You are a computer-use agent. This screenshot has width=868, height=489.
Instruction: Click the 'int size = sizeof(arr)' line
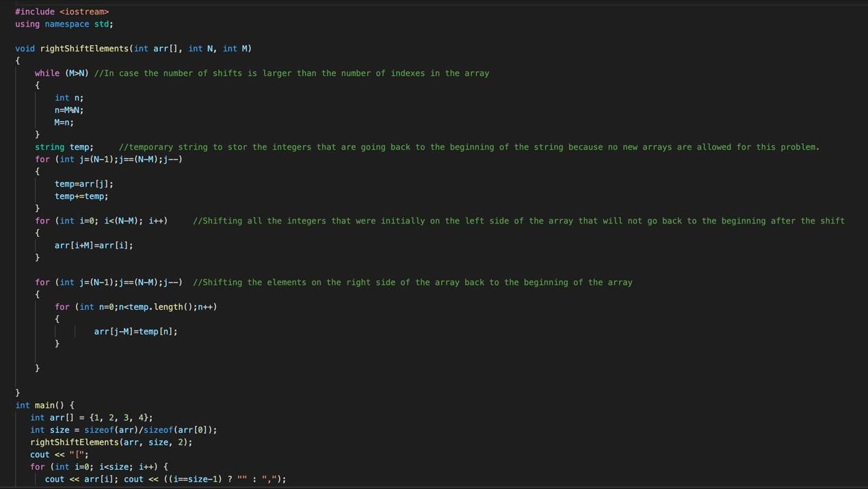(x=124, y=430)
